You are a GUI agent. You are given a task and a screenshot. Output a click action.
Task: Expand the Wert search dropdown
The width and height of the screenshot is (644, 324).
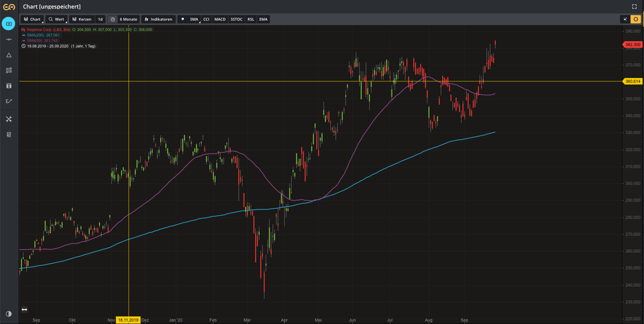(56, 19)
